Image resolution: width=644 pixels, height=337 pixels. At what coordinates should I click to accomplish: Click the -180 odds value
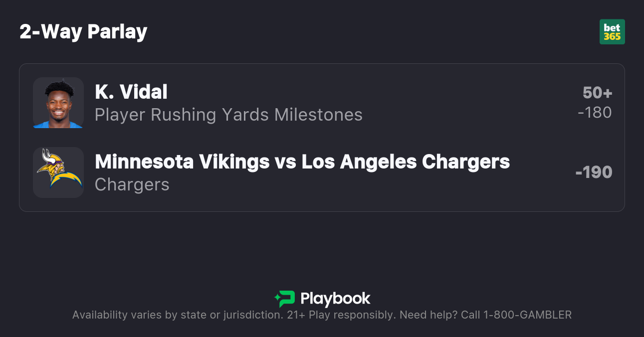(x=595, y=113)
